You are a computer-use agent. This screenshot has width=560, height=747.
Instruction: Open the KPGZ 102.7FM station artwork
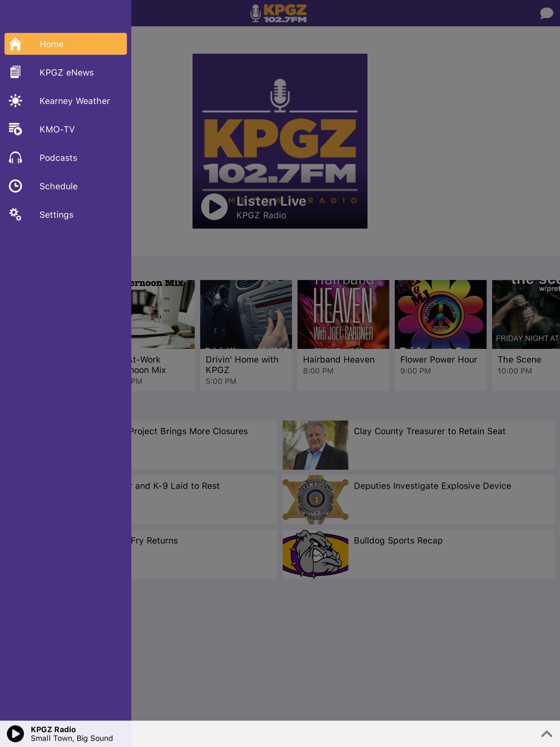280,141
